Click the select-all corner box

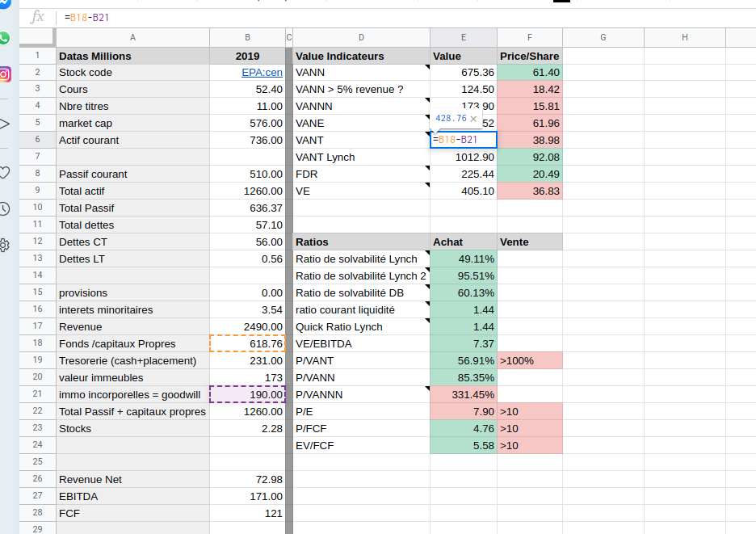click(37, 38)
